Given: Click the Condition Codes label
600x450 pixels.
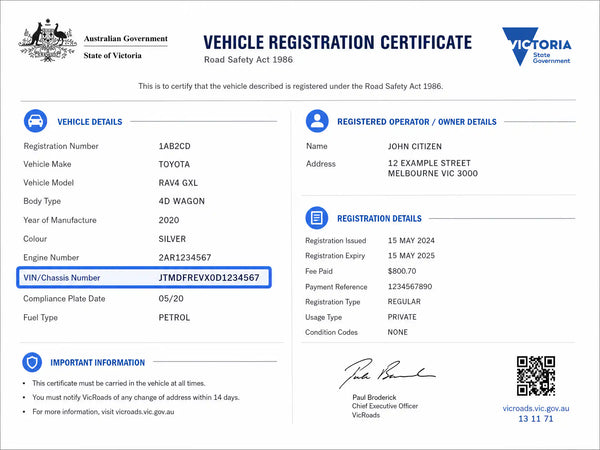Looking at the screenshot, I should (x=331, y=332).
